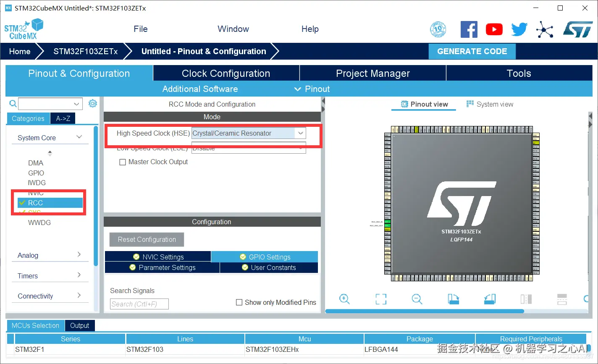The image size is (598, 364).
Task: Switch to the Project Manager tab
Action: (x=373, y=73)
